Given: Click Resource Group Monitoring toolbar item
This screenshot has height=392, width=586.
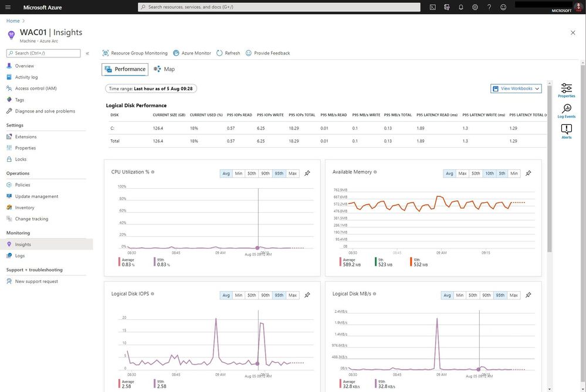Looking at the screenshot, I should [x=135, y=53].
